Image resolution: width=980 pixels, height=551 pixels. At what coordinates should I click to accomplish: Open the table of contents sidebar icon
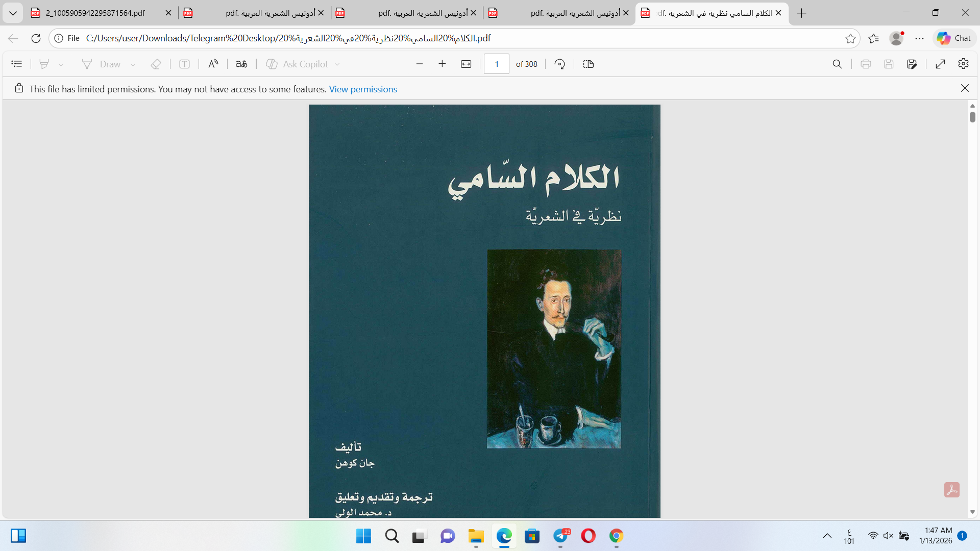17,64
